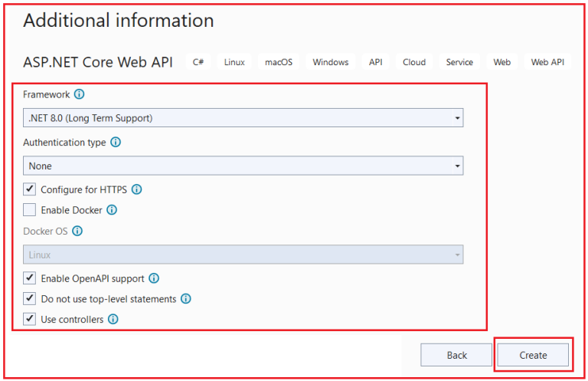Click info icon for Enable OpenAPI support
This screenshot has height=381, width=588.
point(154,278)
